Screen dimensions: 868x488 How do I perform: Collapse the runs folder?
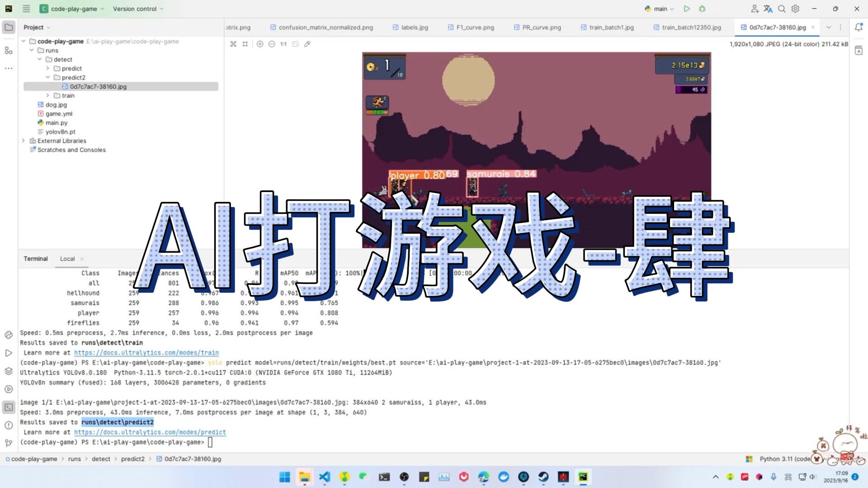pyautogui.click(x=32, y=50)
